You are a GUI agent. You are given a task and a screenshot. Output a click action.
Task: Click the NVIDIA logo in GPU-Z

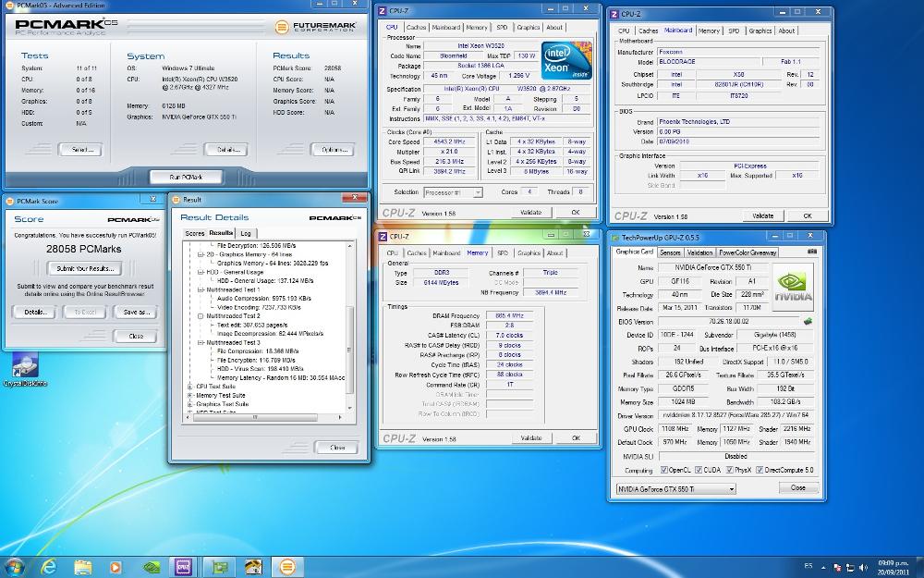[793, 286]
